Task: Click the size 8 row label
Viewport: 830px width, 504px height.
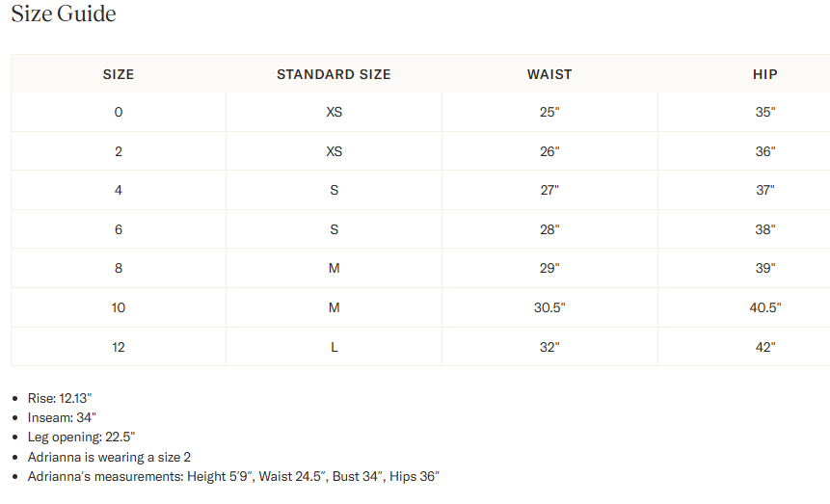Action: tap(119, 268)
